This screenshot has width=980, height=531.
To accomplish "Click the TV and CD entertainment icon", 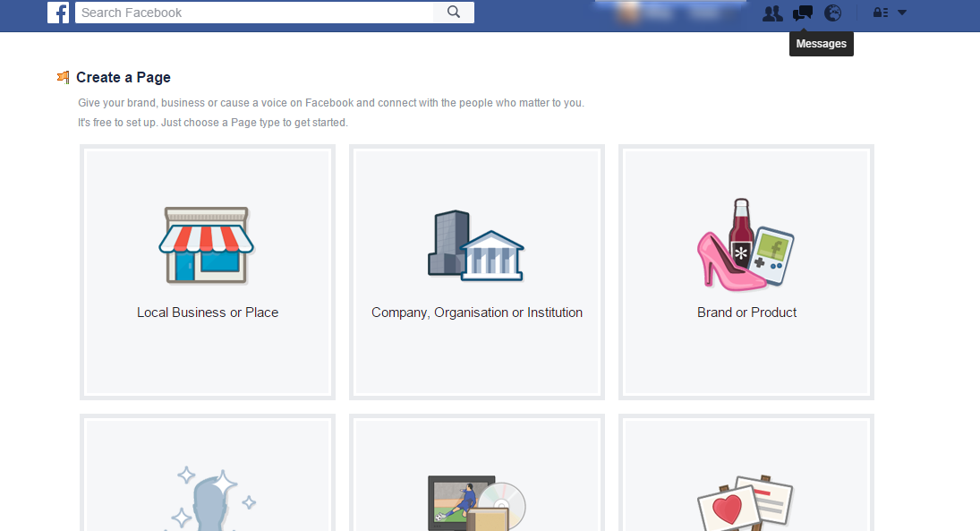I will [x=477, y=503].
